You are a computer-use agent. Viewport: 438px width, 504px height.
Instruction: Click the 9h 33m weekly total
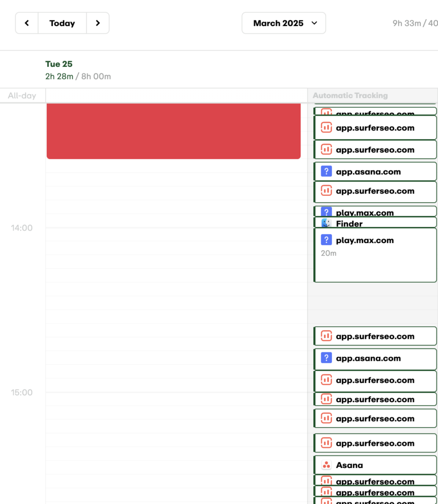pyautogui.click(x=414, y=23)
